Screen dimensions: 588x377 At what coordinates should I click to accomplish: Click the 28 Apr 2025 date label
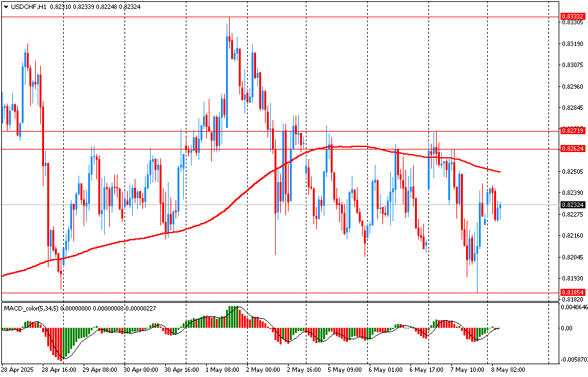(x=17, y=369)
